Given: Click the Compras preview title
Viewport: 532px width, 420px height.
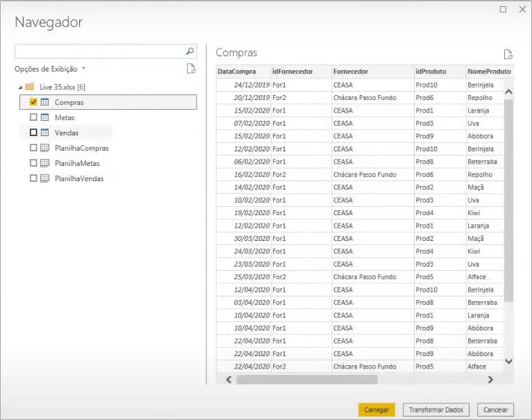Looking at the screenshot, I should pos(236,53).
